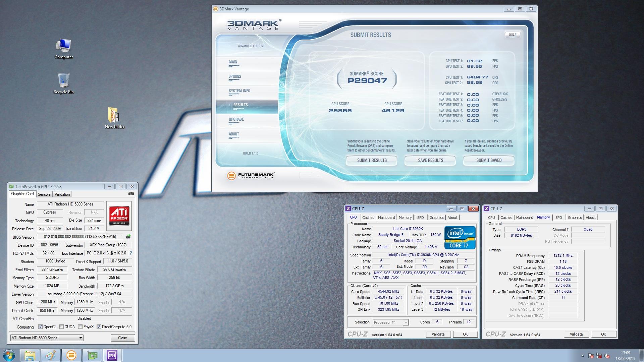
Task: Click the HELP button in 3DMark Vantage
Action: (513, 35)
